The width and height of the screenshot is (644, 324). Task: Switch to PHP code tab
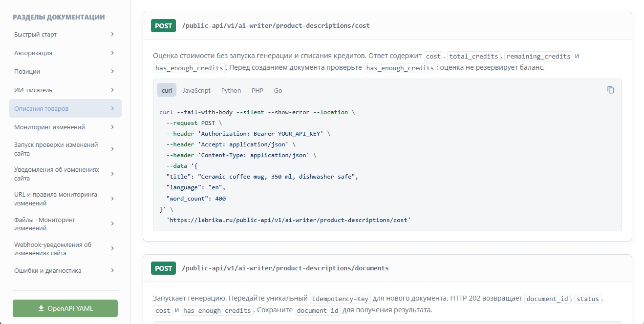(258, 90)
